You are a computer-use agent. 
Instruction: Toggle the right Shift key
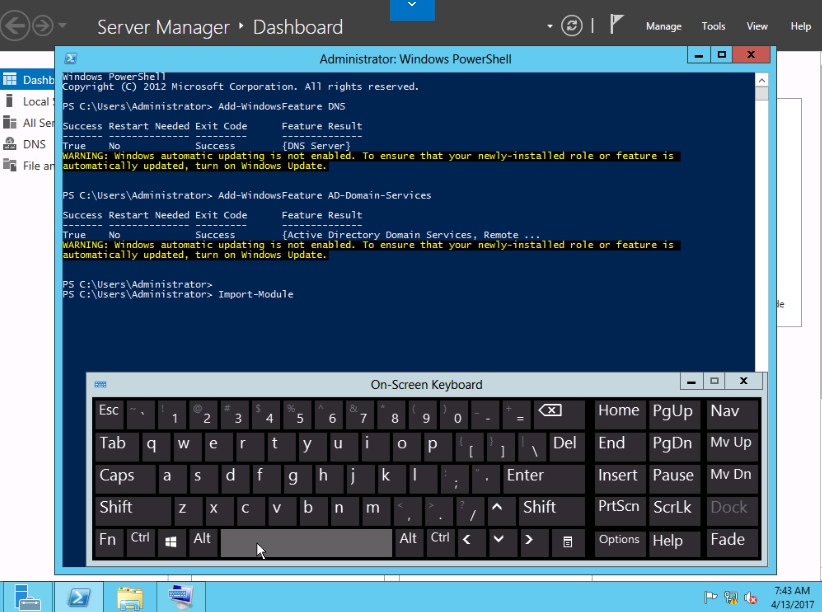click(551, 509)
